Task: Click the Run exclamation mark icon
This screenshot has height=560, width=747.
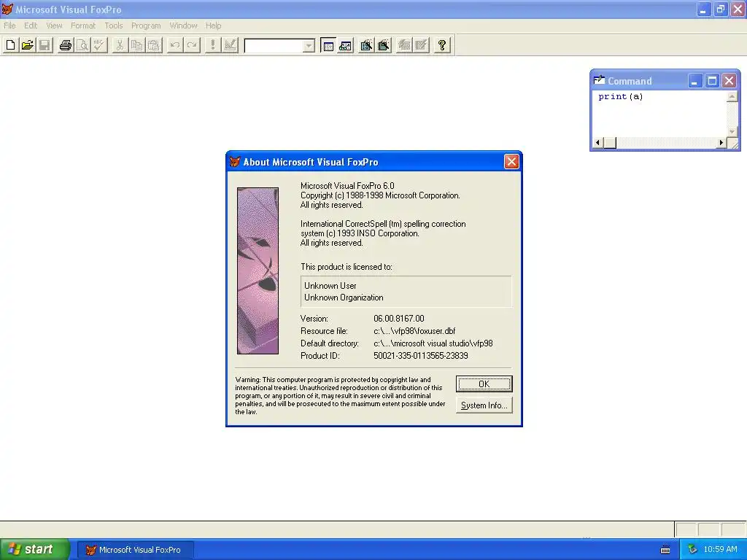Action: tap(212, 45)
